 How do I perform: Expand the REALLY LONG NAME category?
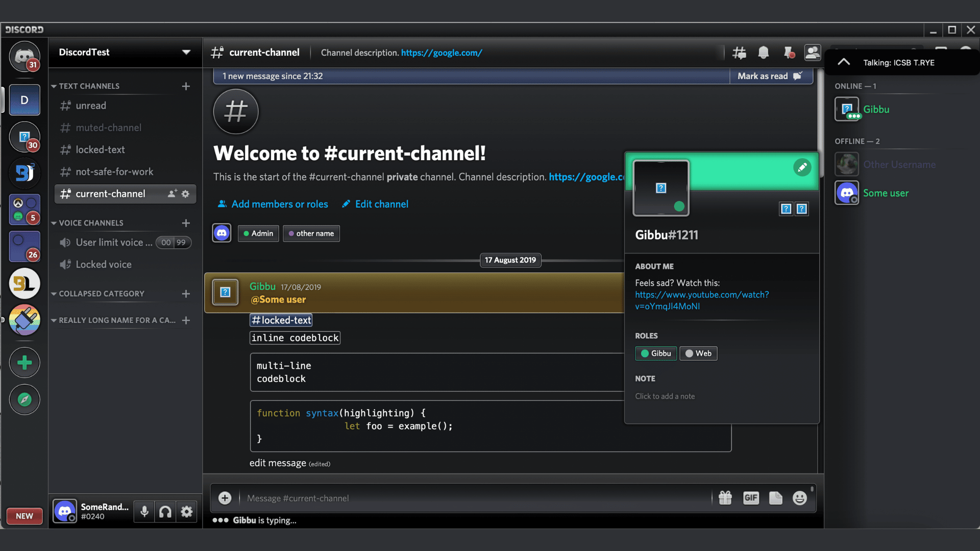point(113,320)
